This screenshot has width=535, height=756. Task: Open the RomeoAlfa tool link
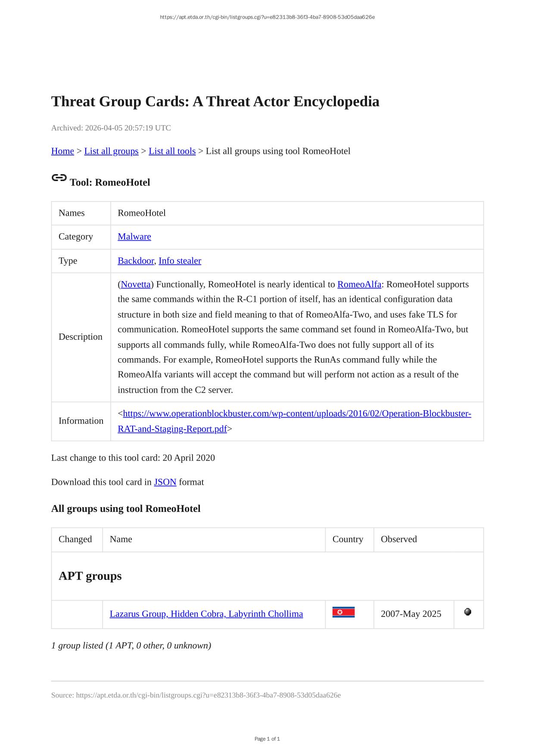point(359,284)
